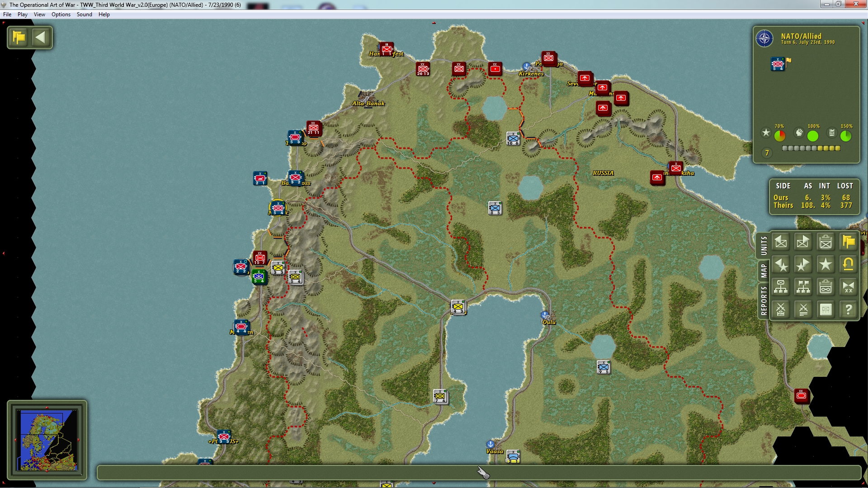Select the NATO unit labeled 4 4
The width and height of the screenshot is (868, 488).
[241, 327]
